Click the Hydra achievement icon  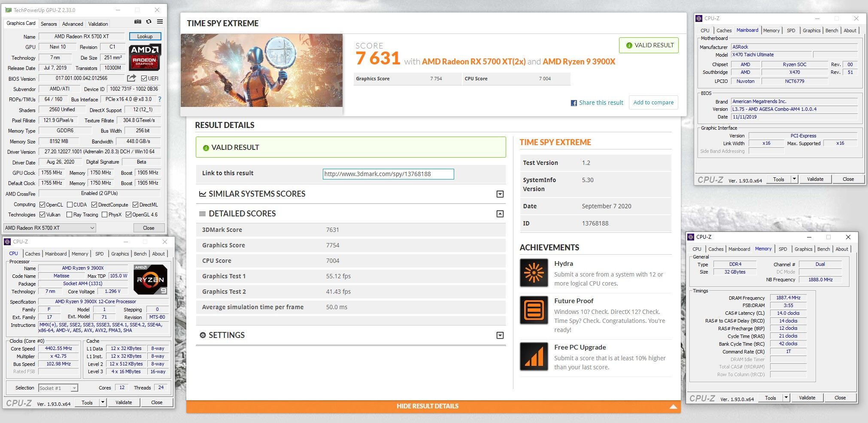pos(534,273)
